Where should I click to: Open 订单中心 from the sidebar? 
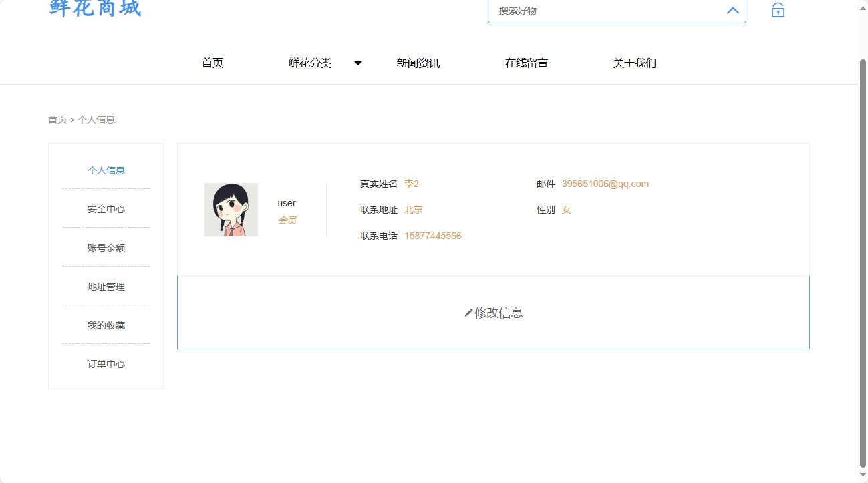click(x=106, y=364)
